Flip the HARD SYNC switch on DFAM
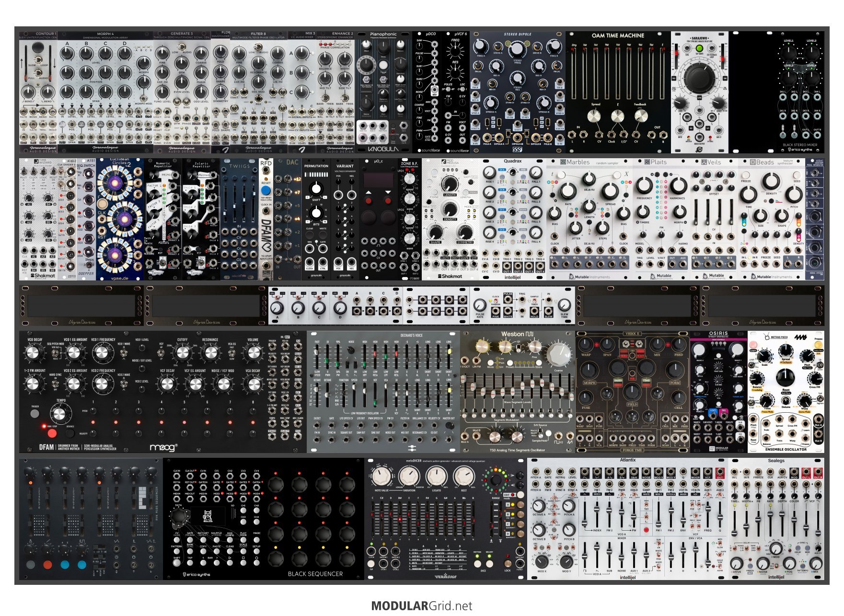 pyautogui.click(x=55, y=384)
